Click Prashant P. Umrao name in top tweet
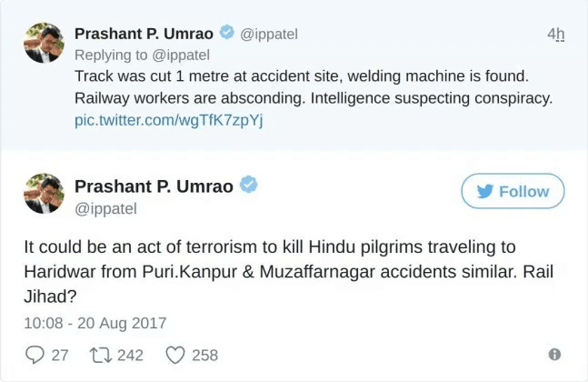The image size is (588, 382). (143, 34)
